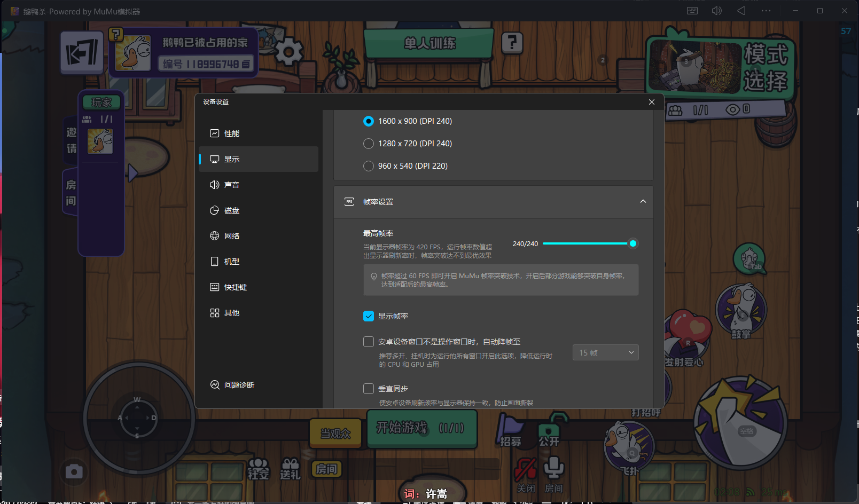Click the player avatar in player list
This screenshot has width=859, height=504.
100,141
